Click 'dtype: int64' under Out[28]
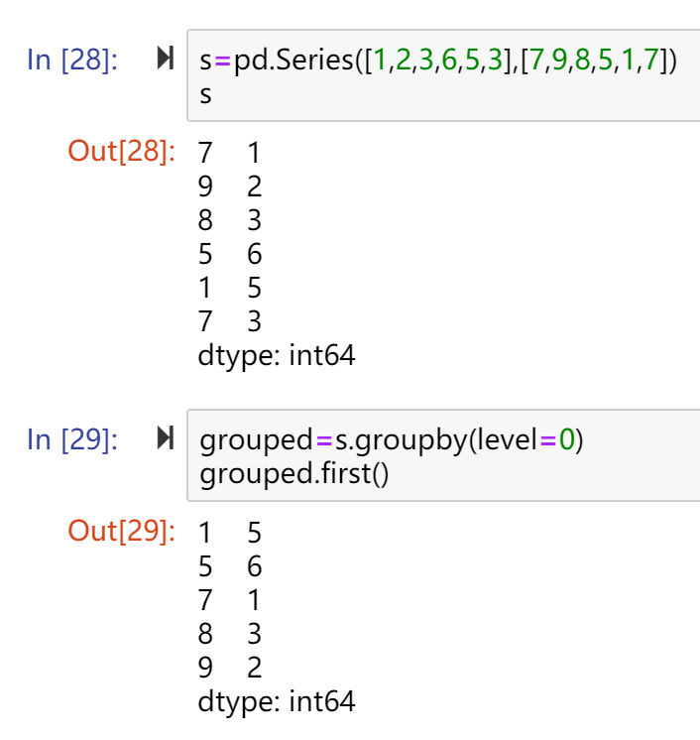The width and height of the screenshot is (700, 740). [x=277, y=356]
